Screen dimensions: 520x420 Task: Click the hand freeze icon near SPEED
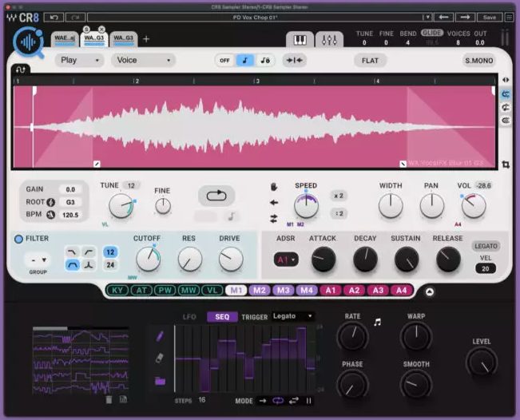274,187
